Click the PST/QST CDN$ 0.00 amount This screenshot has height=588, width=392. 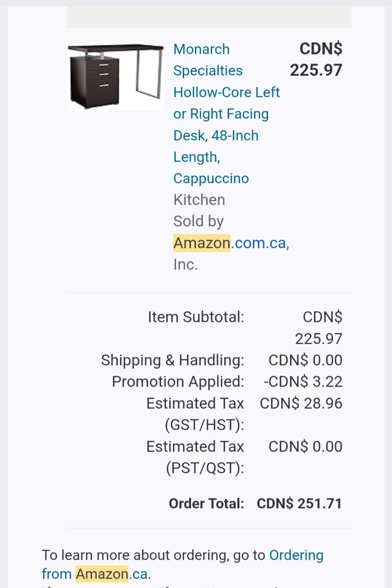pos(305,447)
